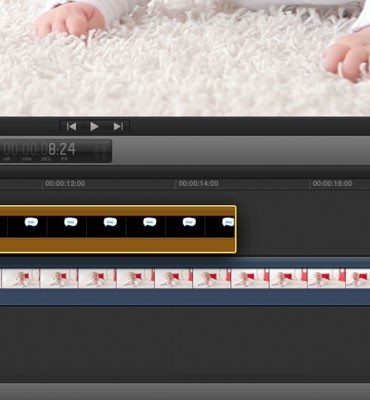This screenshot has width=370, height=400.
Task: Click the 00:00:12:00 ruler mark
Action: tap(65, 183)
